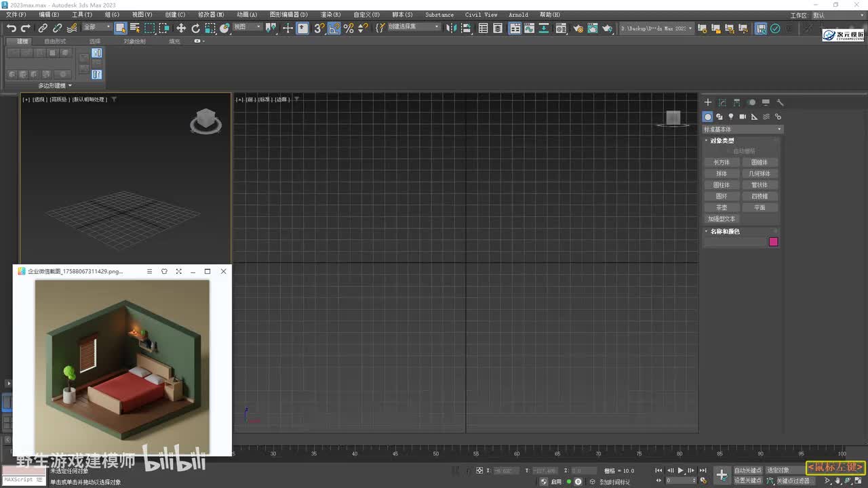Activate the Select and Move tool
This screenshot has width=868, height=488.
(x=181, y=28)
